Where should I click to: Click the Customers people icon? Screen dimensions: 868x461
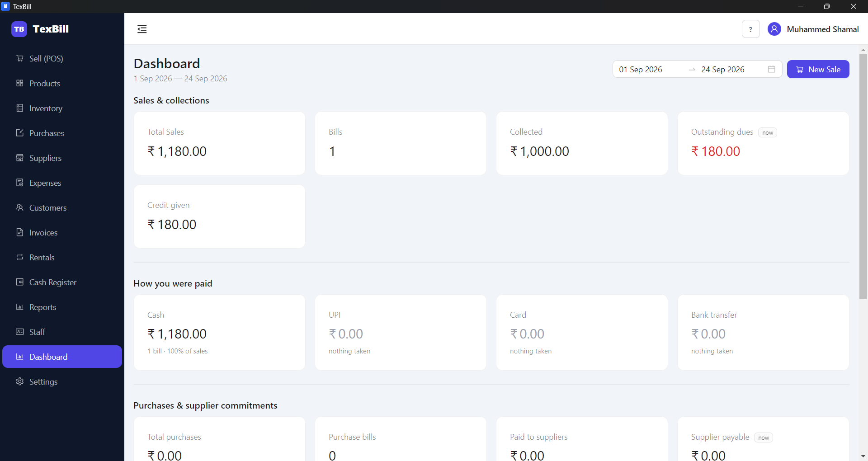20,207
